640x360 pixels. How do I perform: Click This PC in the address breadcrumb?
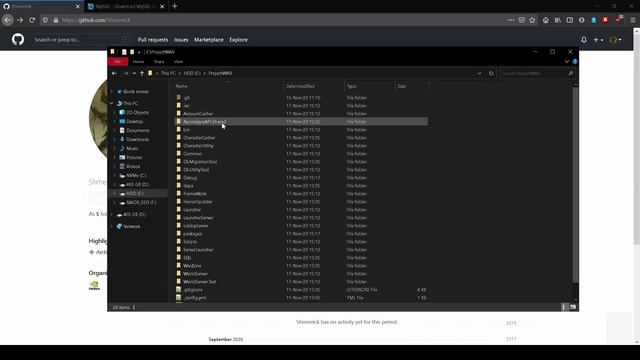click(168, 73)
